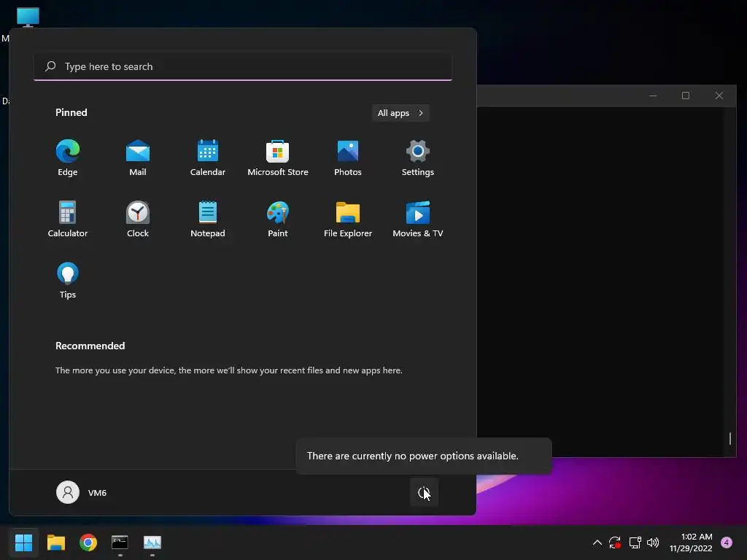Open the resource monitor taskbar app
This screenshot has width=747, height=560.
pos(152,542)
